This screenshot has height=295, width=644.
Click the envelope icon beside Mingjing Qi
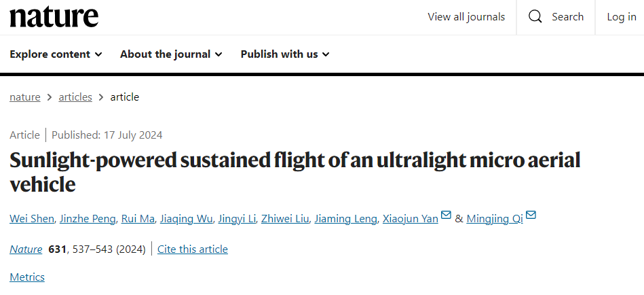tap(531, 215)
